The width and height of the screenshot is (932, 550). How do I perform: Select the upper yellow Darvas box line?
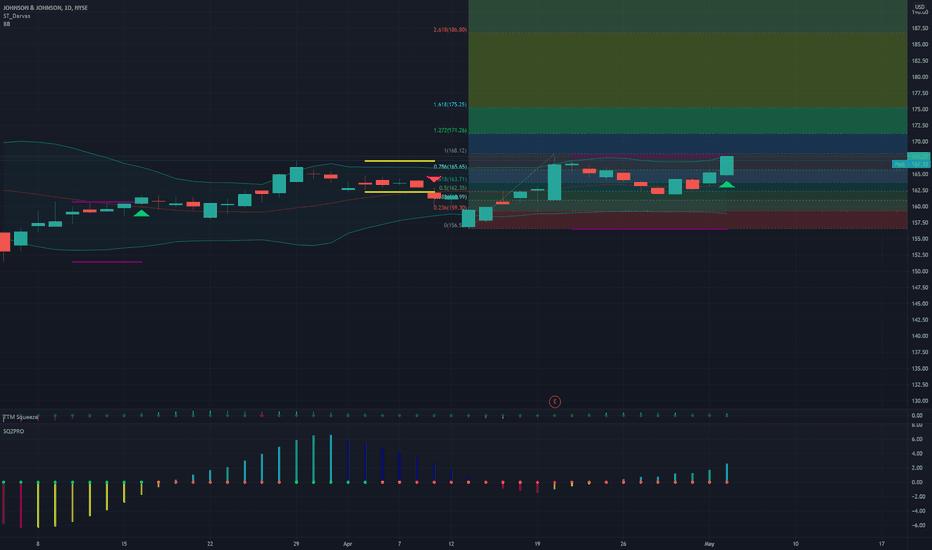pyautogui.click(x=399, y=161)
